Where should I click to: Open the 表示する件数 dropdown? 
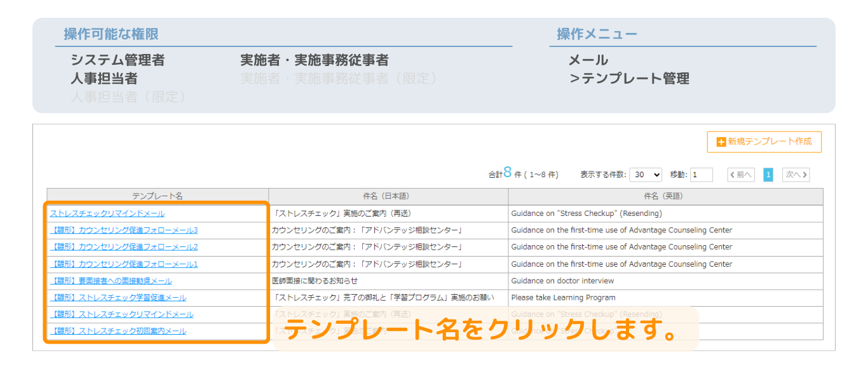[646, 175]
